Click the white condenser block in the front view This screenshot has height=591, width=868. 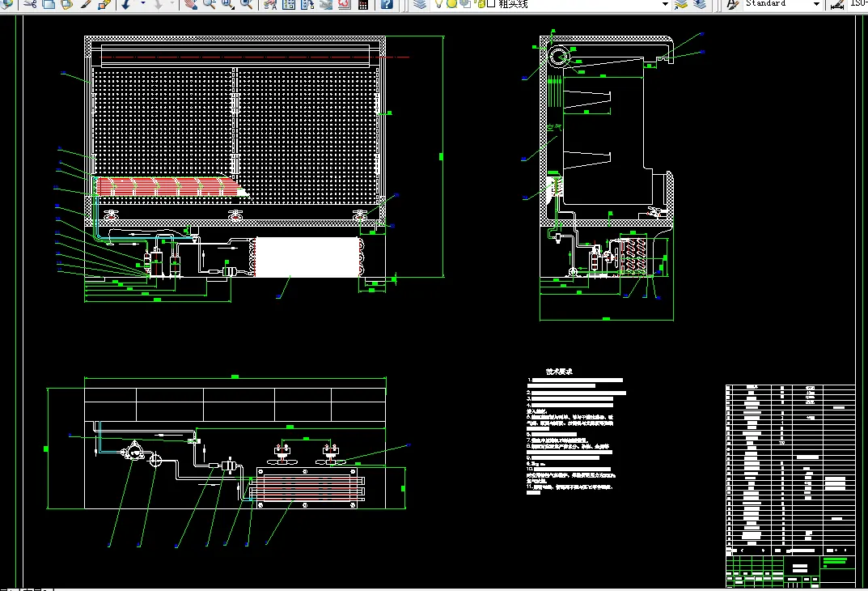[307, 257]
